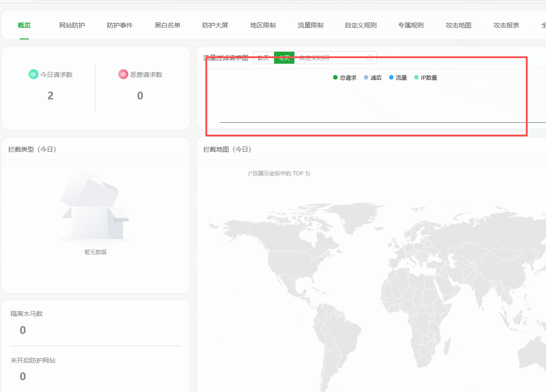
Task: Open the 防护事件 tab
Action: 120,25
